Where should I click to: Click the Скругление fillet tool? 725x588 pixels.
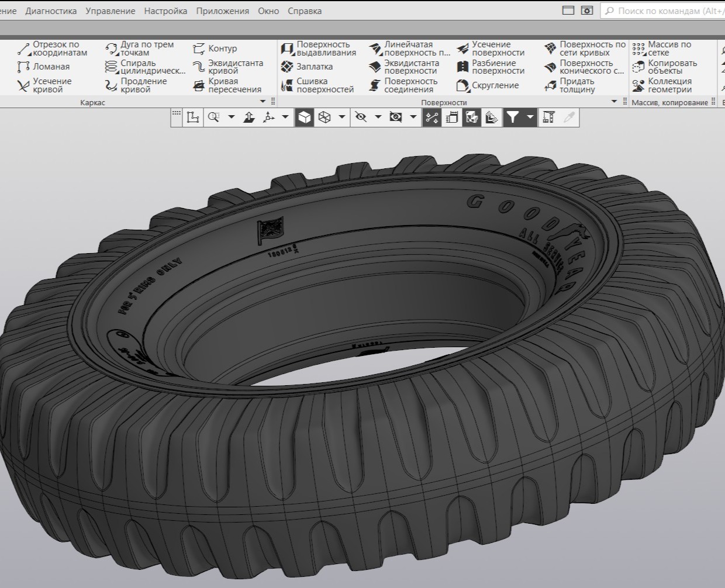click(x=488, y=85)
